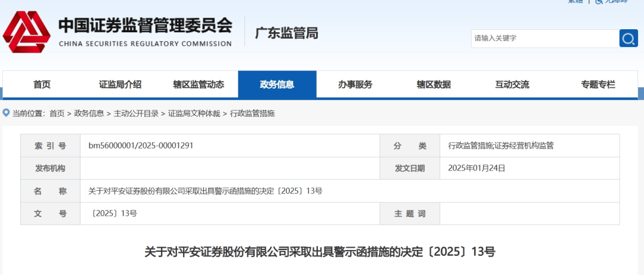Click the bold article heading about 平安证券

point(320,252)
